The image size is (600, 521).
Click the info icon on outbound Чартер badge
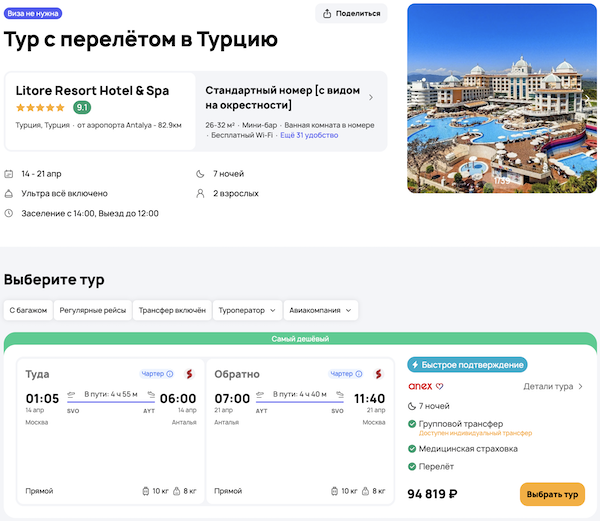click(x=170, y=375)
